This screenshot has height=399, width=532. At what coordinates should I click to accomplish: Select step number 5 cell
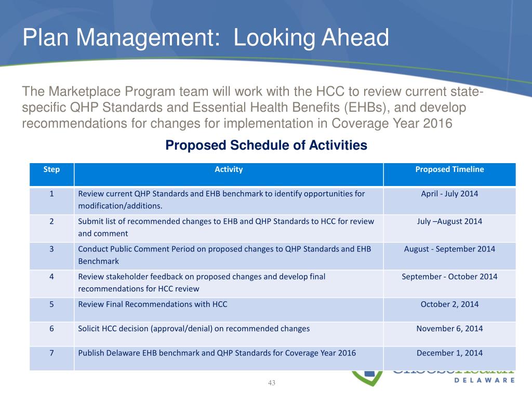pos(51,310)
